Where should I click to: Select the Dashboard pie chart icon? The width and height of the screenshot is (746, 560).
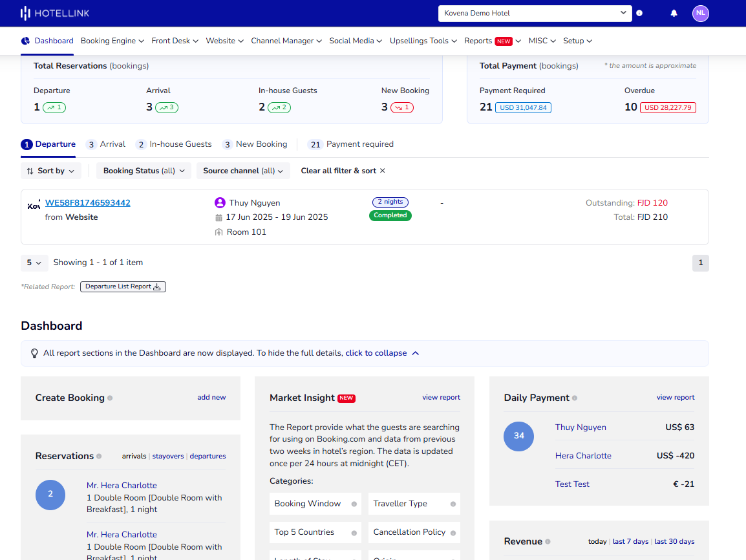(x=26, y=40)
